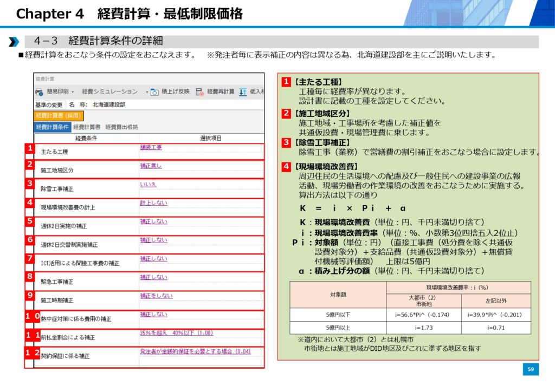The image size is (555, 392).
Task: Click the いいえ link for 除雪工事補正
Action: (x=148, y=184)
